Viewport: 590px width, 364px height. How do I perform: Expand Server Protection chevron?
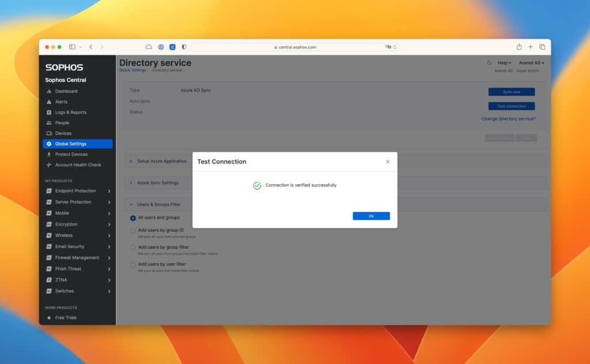(109, 202)
